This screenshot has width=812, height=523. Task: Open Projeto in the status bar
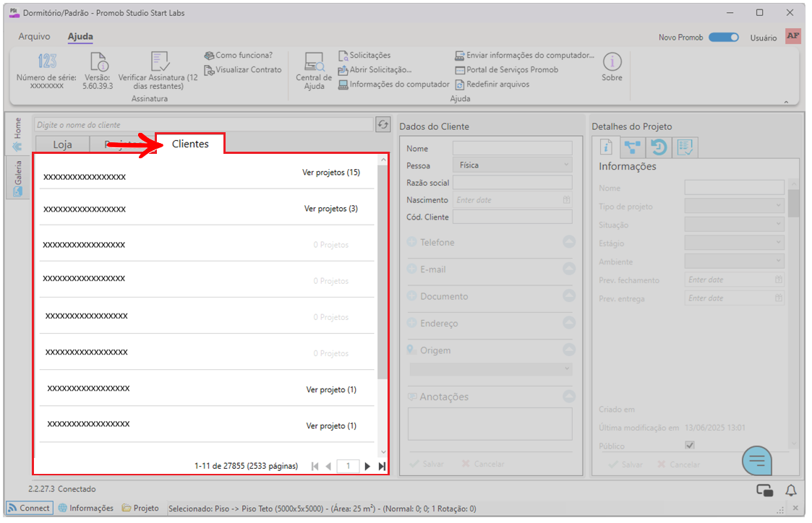click(x=140, y=508)
